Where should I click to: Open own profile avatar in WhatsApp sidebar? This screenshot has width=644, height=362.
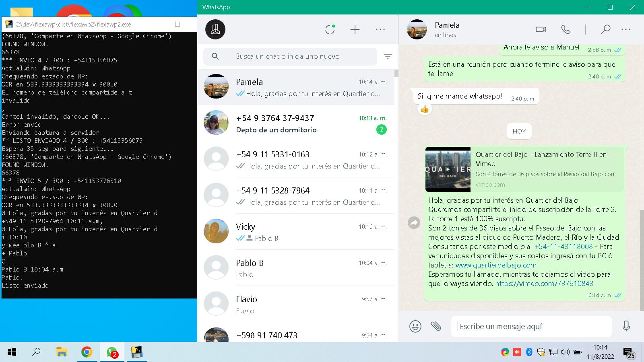tap(215, 29)
